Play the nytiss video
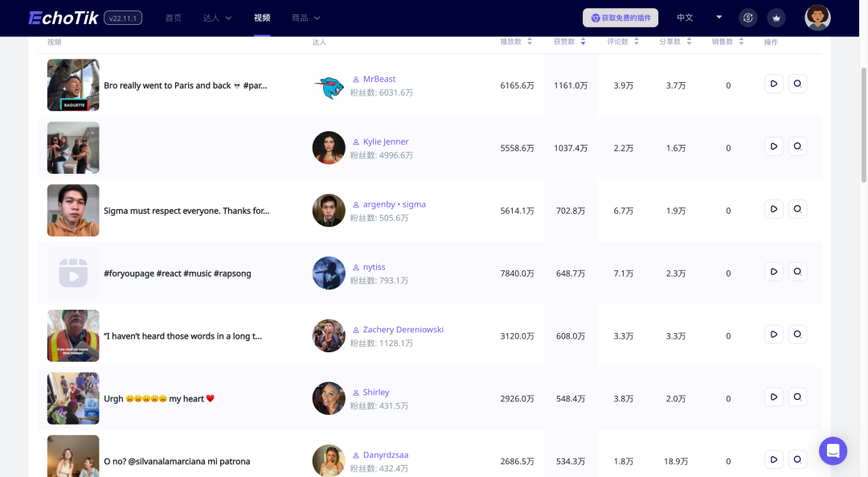The image size is (868, 477). click(773, 271)
